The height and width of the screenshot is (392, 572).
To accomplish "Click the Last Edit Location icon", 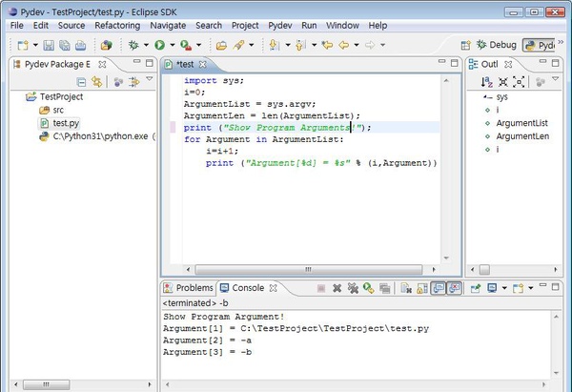I will [x=327, y=45].
